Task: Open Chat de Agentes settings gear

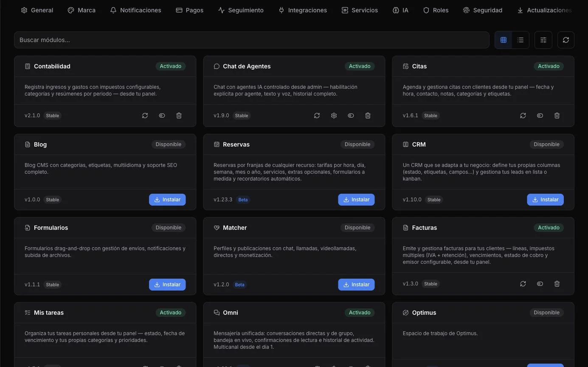Action: [x=334, y=116]
